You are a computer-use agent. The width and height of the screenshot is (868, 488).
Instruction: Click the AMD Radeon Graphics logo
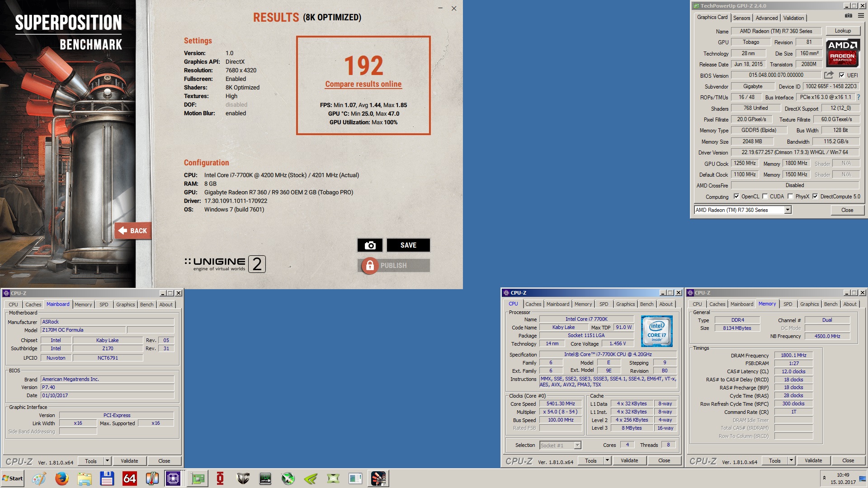click(843, 53)
